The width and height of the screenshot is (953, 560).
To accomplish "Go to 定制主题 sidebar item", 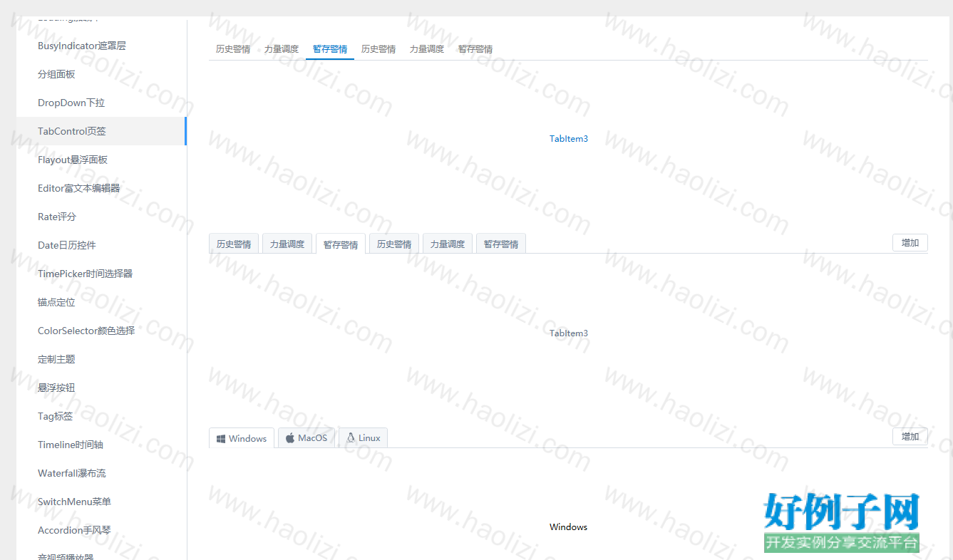I will [x=101, y=359].
